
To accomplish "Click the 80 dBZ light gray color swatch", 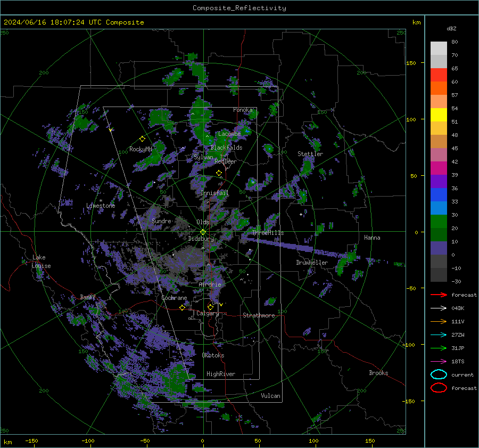I will 439,48.
